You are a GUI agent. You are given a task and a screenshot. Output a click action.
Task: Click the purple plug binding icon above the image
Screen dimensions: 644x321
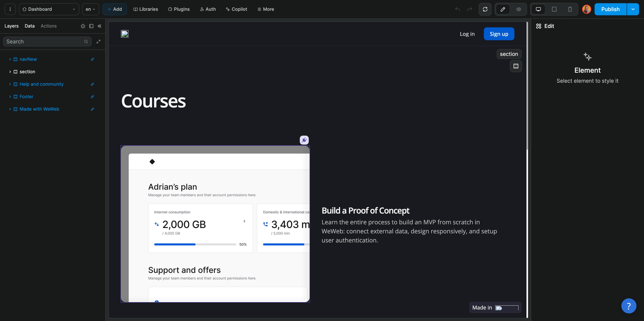click(x=304, y=140)
